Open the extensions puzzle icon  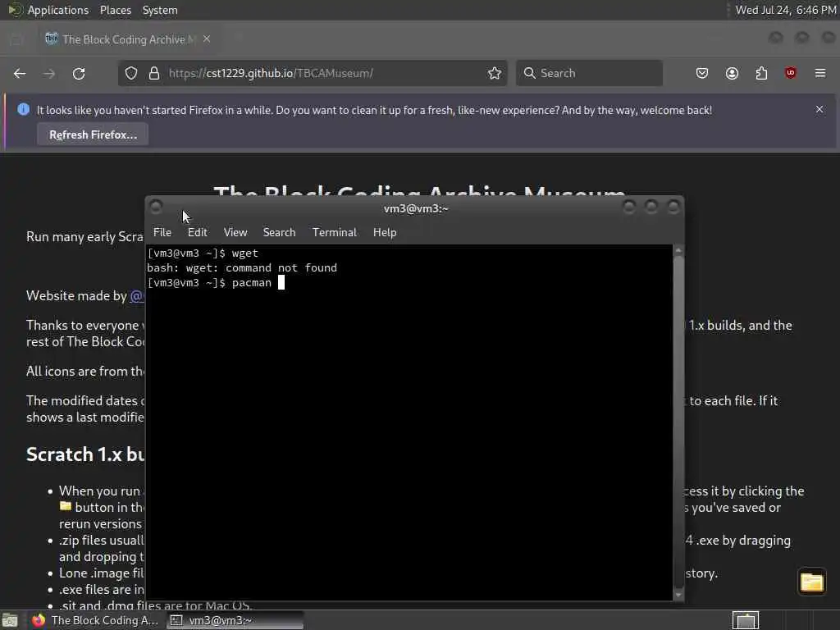tap(761, 73)
